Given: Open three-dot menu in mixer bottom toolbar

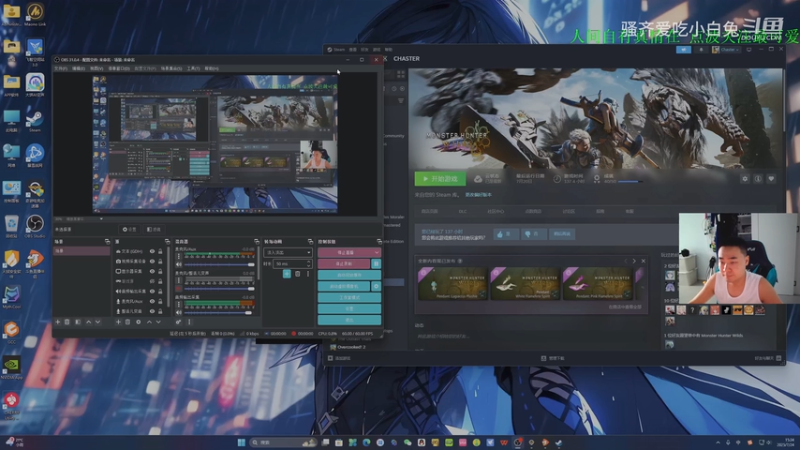Looking at the screenshot, I should [189, 322].
